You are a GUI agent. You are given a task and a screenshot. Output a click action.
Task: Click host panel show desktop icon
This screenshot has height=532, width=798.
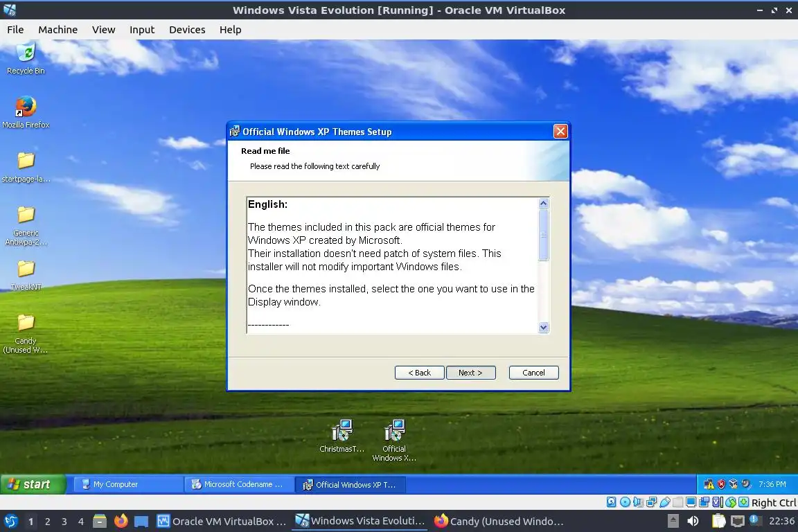point(141,522)
